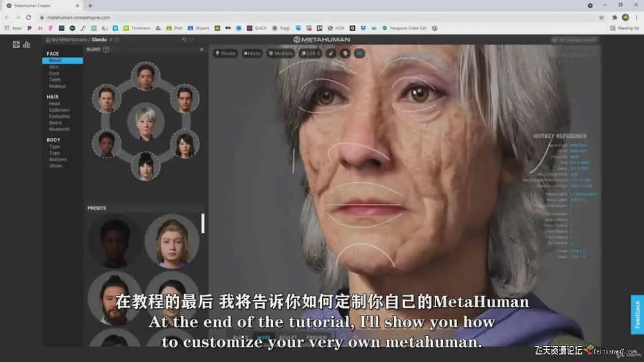The image size is (644, 362).
Task: Open the Medium render quality dropdown
Action: [281, 53]
